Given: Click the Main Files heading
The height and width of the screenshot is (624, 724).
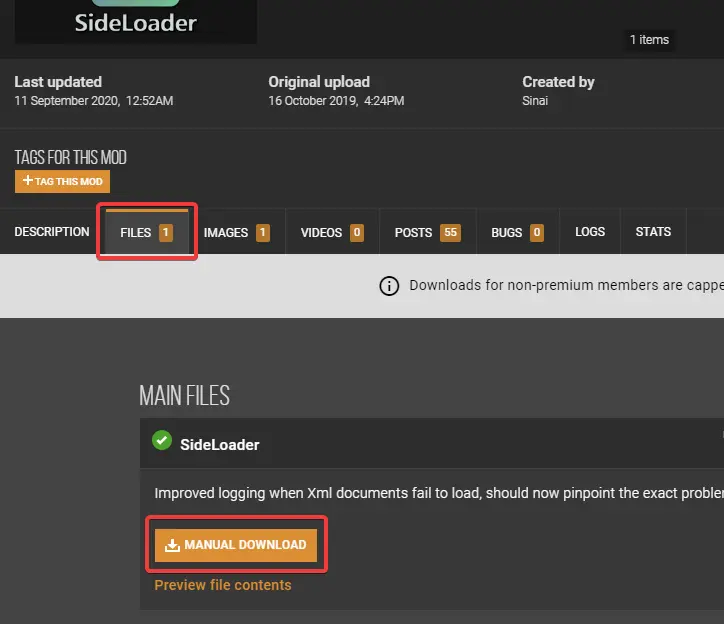Looking at the screenshot, I should (184, 395).
